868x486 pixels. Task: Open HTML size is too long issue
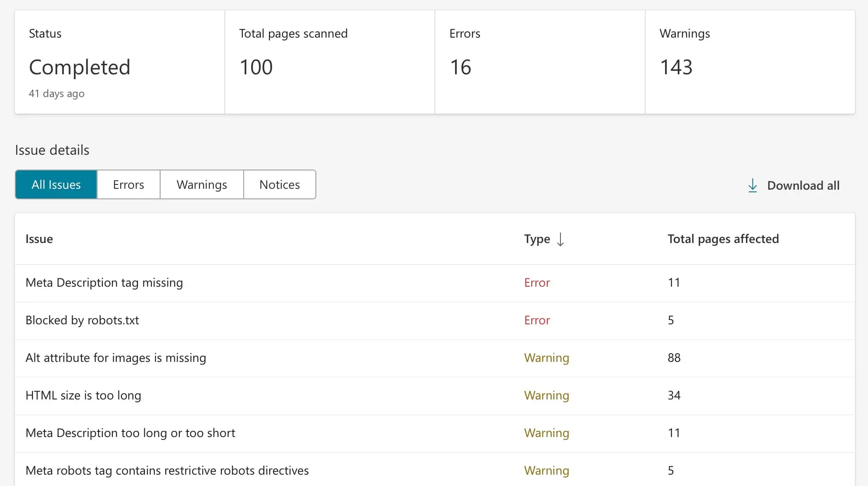coord(83,396)
